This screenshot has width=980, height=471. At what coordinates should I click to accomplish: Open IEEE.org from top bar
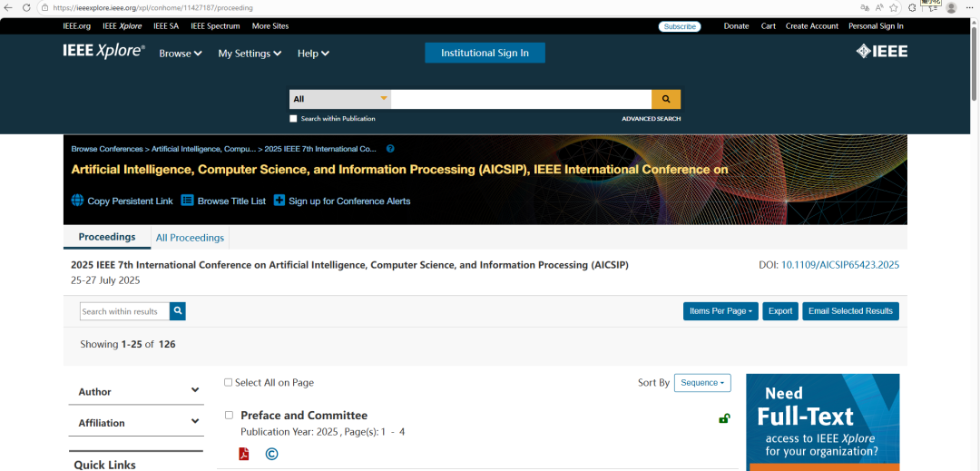[x=77, y=26]
